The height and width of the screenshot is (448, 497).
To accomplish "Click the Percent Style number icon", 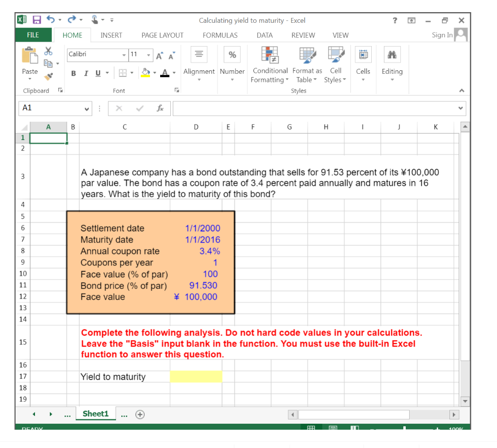I will (x=232, y=54).
